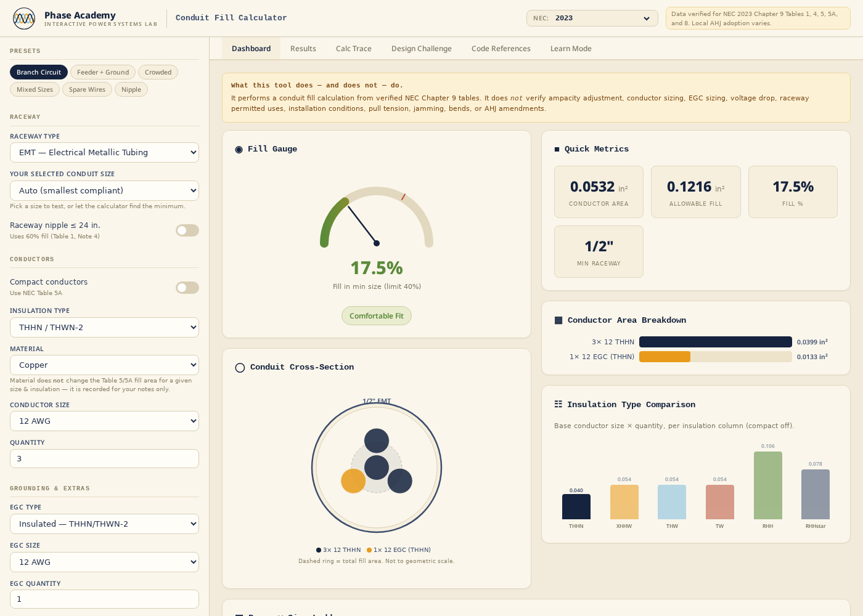Click the fill gauge arc
Viewport: 863px width, 616px height.
(377, 217)
